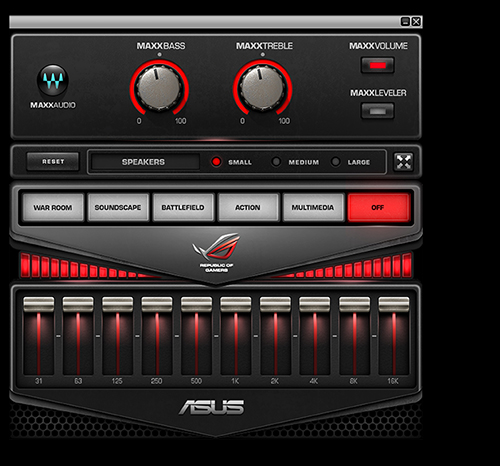Click the 250 Hz equalizer slider handle
The width and height of the screenshot is (500, 466).
tap(157, 304)
